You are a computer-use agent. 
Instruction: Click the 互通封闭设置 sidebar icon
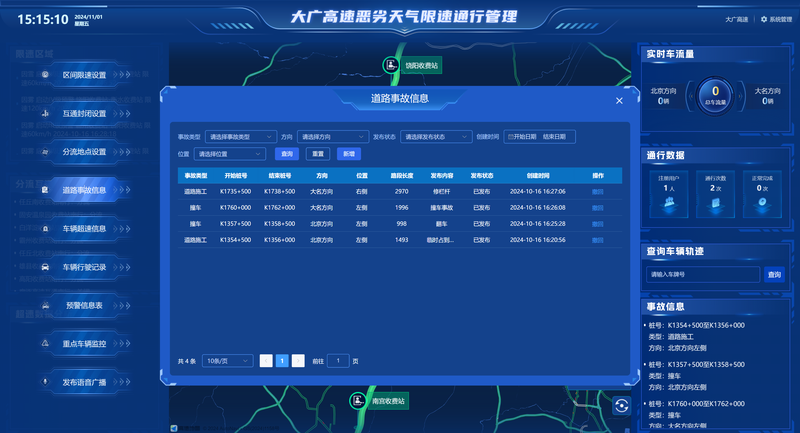click(45, 113)
